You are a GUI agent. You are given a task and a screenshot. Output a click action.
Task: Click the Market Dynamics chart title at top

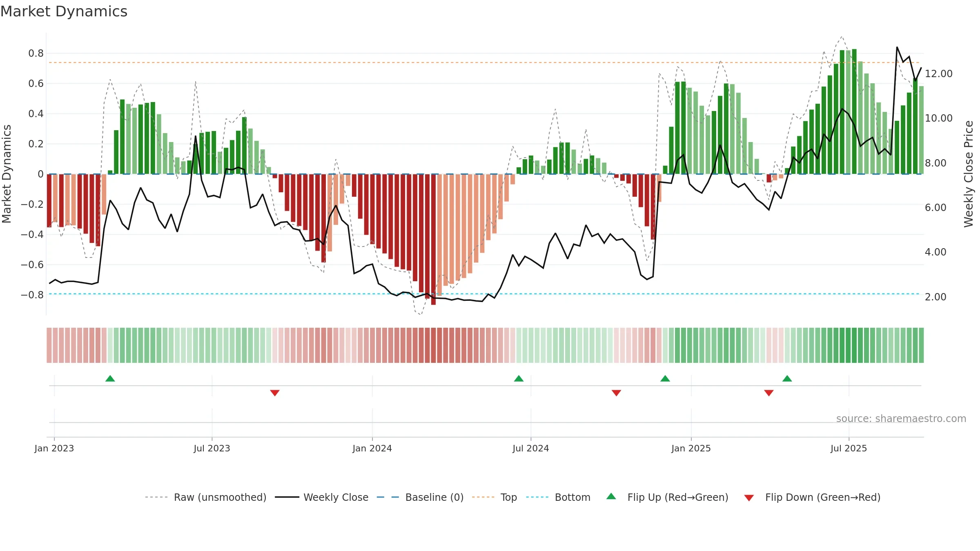(x=64, y=11)
